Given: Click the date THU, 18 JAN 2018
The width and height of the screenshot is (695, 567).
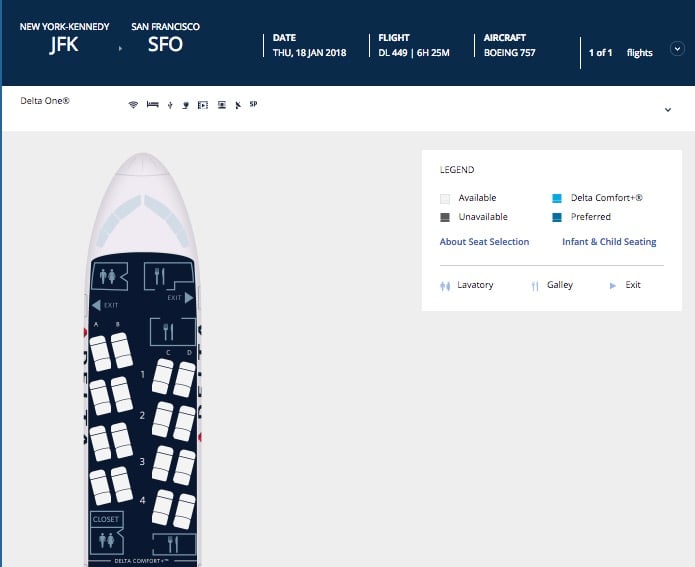Looking at the screenshot, I should tap(309, 53).
